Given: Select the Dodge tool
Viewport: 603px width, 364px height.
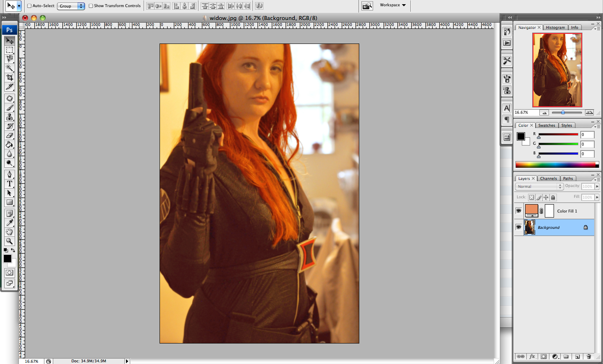Looking at the screenshot, I should click(10, 163).
